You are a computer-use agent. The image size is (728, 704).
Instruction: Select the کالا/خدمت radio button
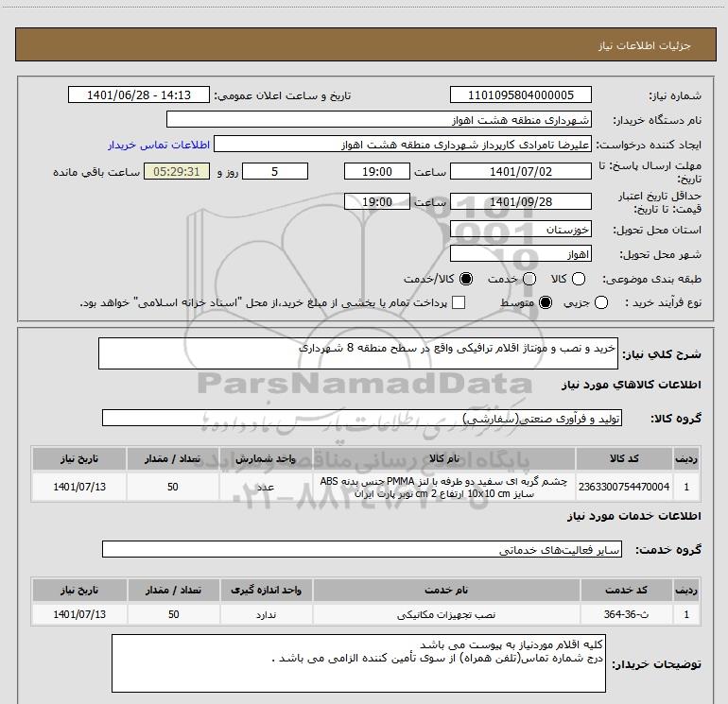tap(466, 279)
